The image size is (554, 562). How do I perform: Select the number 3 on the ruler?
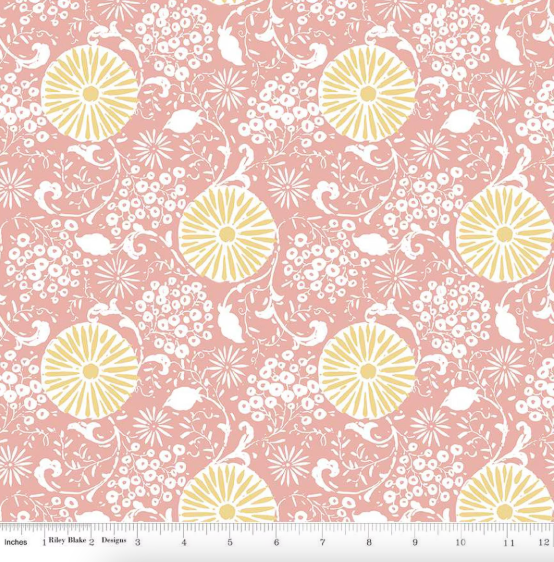tap(138, 542)
